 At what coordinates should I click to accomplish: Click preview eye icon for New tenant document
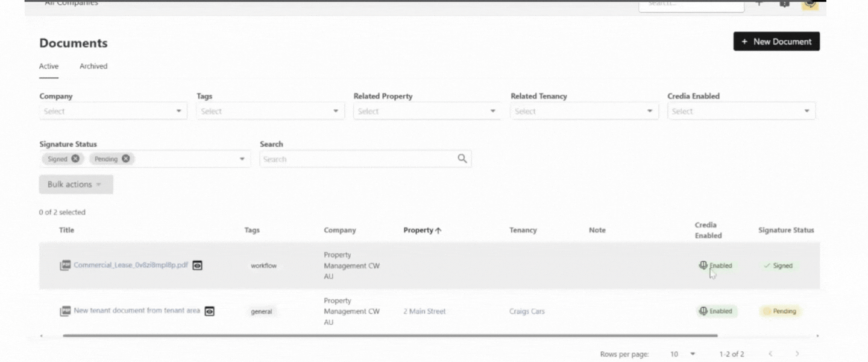pyautogui.click(x=209, y=311)
